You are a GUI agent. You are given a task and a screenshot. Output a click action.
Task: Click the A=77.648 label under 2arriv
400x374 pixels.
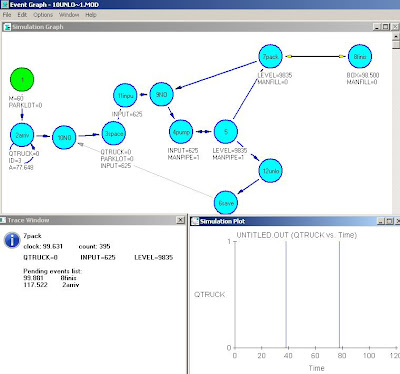tap(21, 167)
